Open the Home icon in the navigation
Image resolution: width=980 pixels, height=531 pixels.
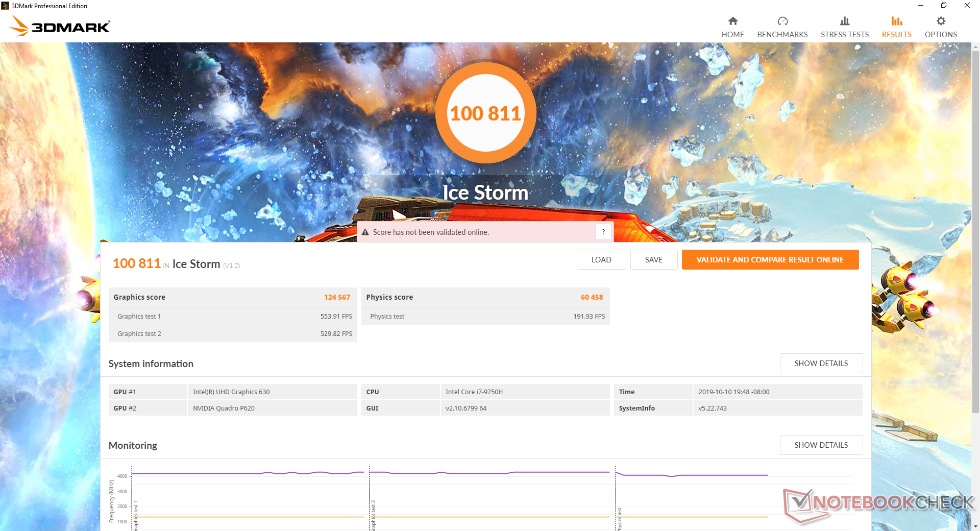coord(732,21)
